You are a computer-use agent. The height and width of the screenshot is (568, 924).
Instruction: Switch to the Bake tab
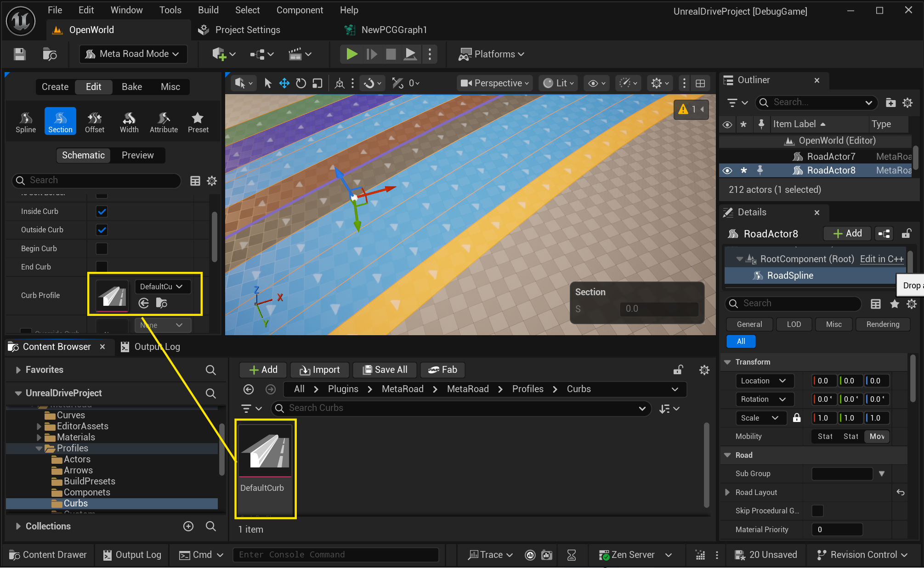point(132,87)
